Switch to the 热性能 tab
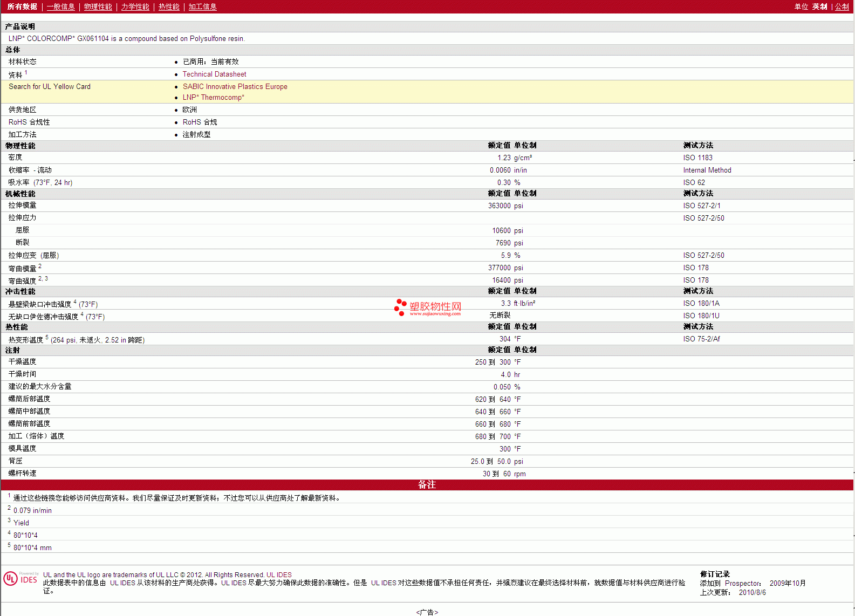855x616 pixels. click(169, 6)
